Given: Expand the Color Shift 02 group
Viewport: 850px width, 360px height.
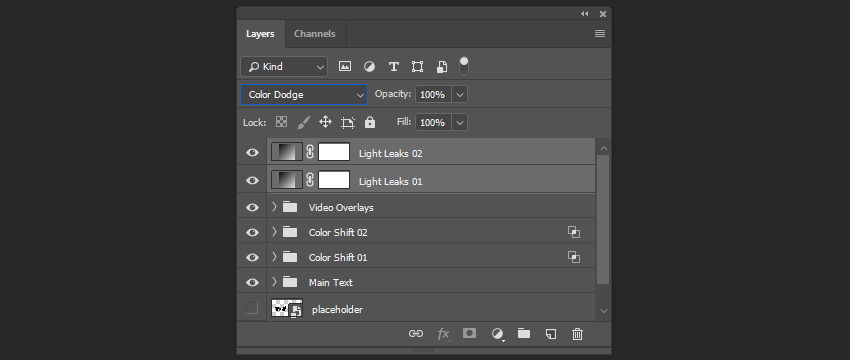Looking at the screenshot, I should (x=274, y=232).
